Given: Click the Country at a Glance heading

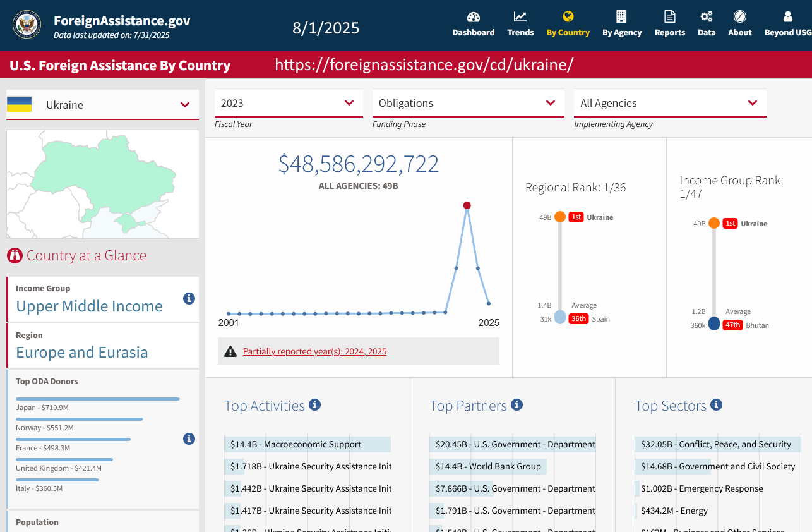Looking at the screenshot, I should 87,256.
